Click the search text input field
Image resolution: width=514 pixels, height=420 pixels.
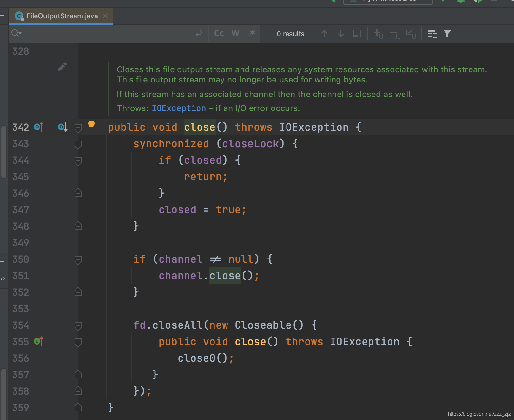[105, 33]
